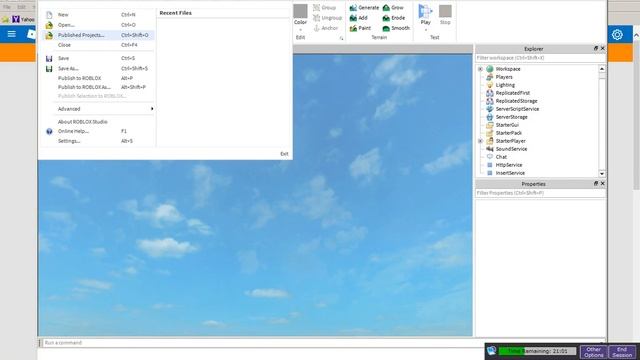Viewport: 640px width, 360px height.
Task: Undock the Explorer panel
Action: tap(596, 49)
